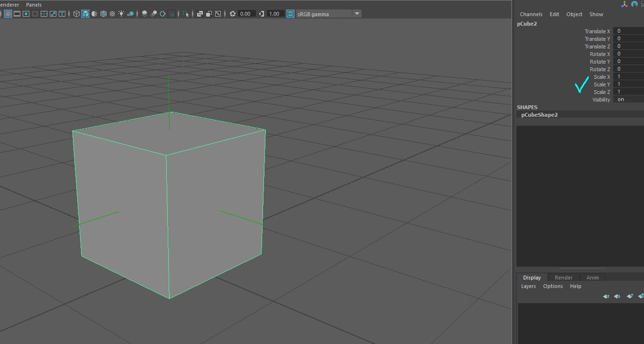
Task: Select the Rotate Z channel label
Action: coord(600,69)
